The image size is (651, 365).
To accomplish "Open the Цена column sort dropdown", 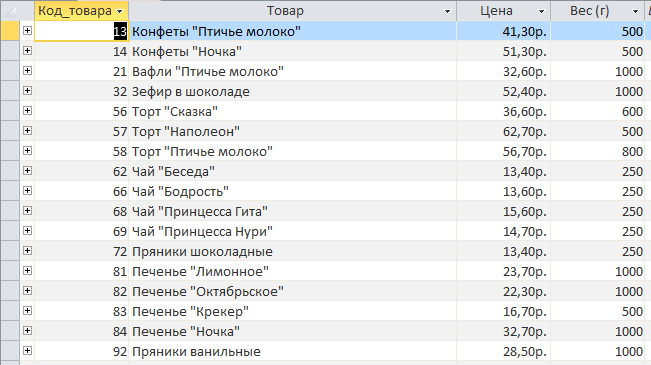I will tap(541, 11).
